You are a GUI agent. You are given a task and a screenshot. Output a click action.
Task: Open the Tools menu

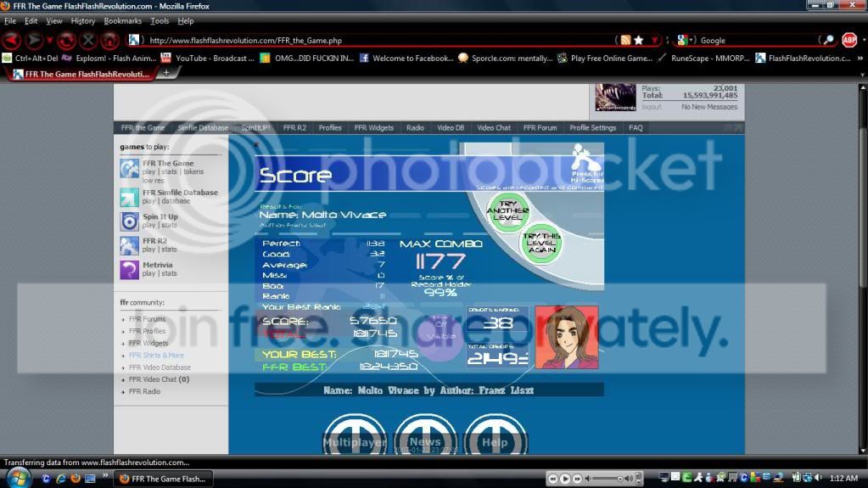point(160,20)
